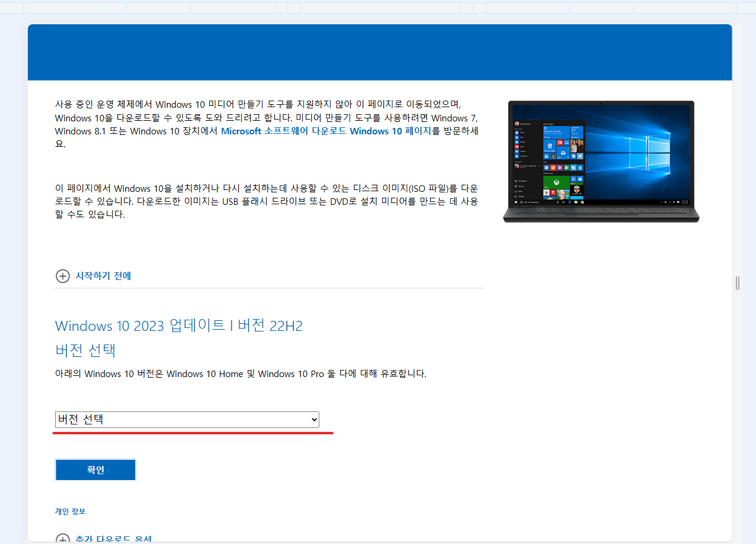Screen dimensions: 756x544
Task: Expand the 시작하기 전에 section
Action: [103, 276]
